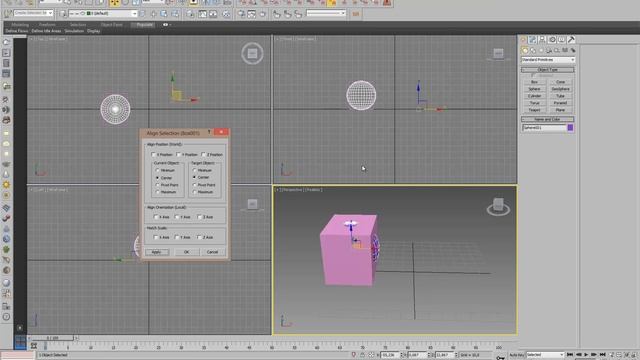Click the Set Keys key icon
The image size is (640, 360).
(500, 358)
